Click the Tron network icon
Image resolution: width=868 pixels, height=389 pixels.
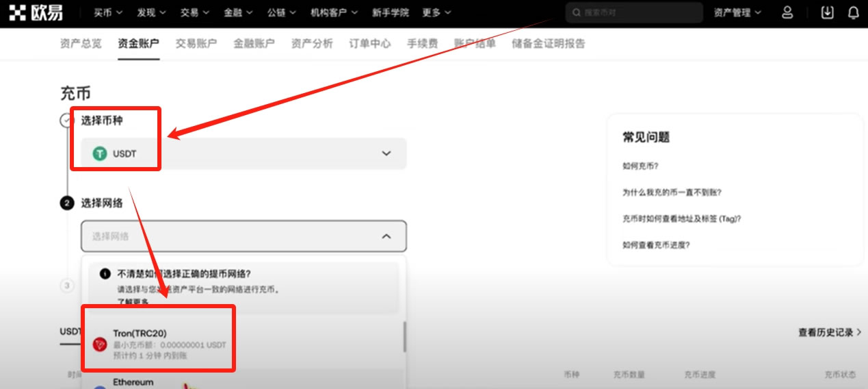click(100, 344)
